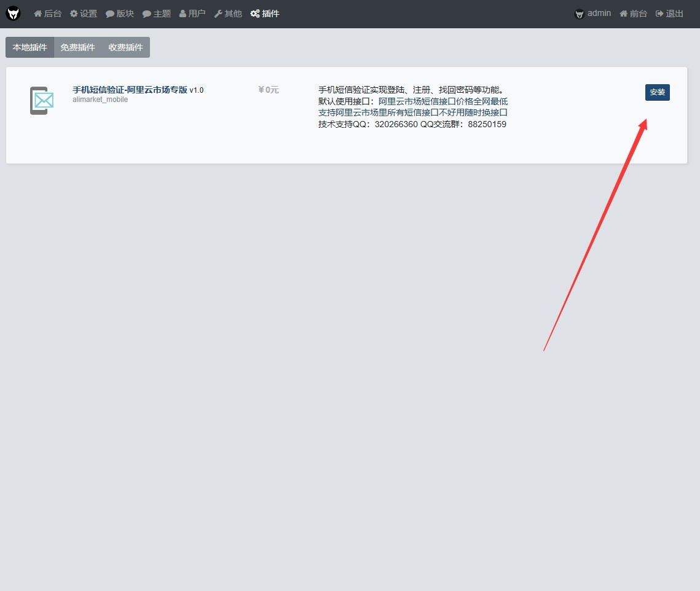Image resolution: width=700 pixels, height=591 pixels.
Task: Click the SMS plugin envelope icon
Action: pos(42,100)
